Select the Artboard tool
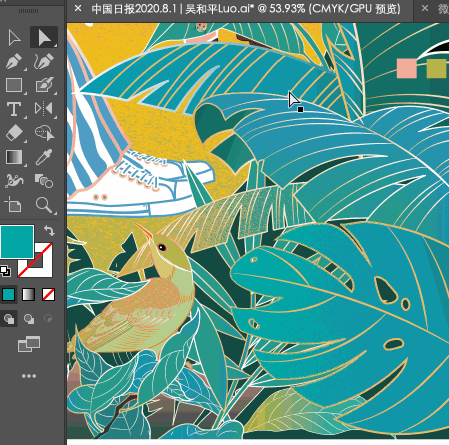This screenshot has height=445, width=449. (13, 205)
